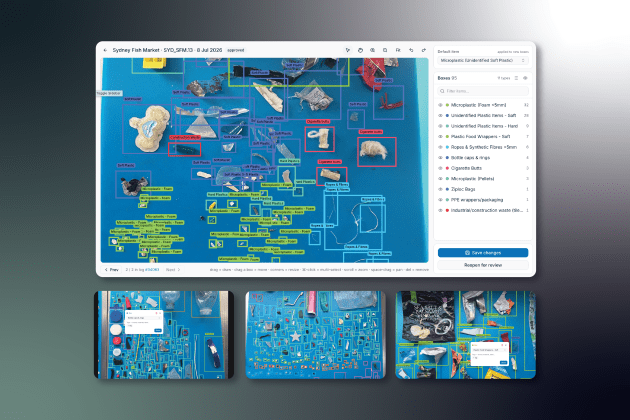Click the square box-draw tool icon
This screenshot has height=420, width=630.
click(x=385, y=50)
